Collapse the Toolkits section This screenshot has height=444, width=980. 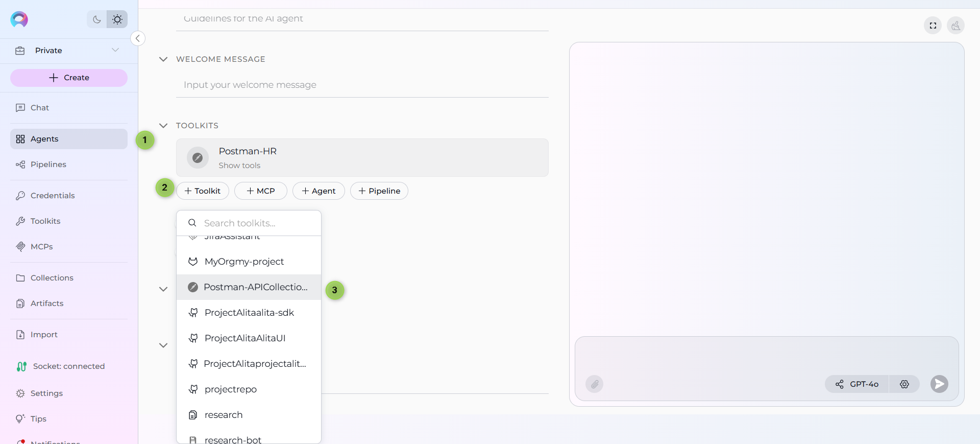163,126
